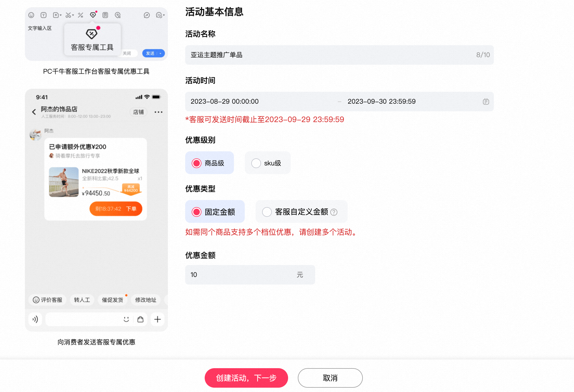Go back with the phone chevron arrow
The image size is (574, 392).
click(x=34, y=112)
